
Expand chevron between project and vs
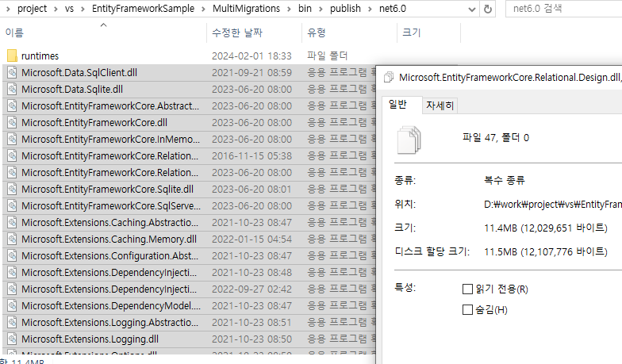56,9
